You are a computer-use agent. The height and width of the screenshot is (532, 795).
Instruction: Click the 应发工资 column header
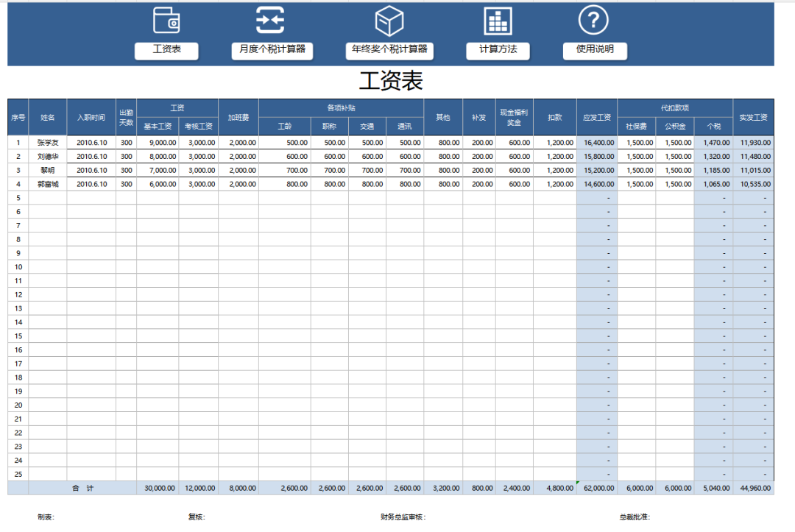[x=597, y=118]
